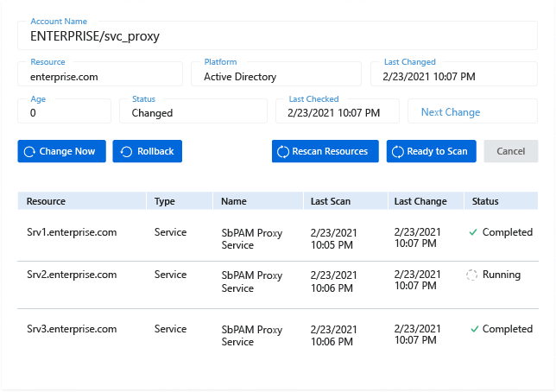Click the sync icon on Rescan Resources
Image resolution: width=556 pixels, height=392 pixels.
tap(283, 152)
